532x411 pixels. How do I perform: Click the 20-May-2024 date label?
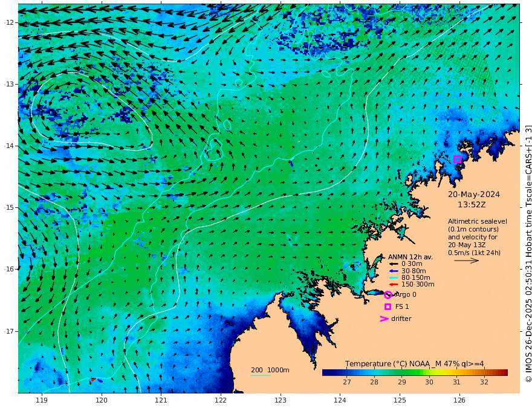pyautogui.click(x=473, y=194)
